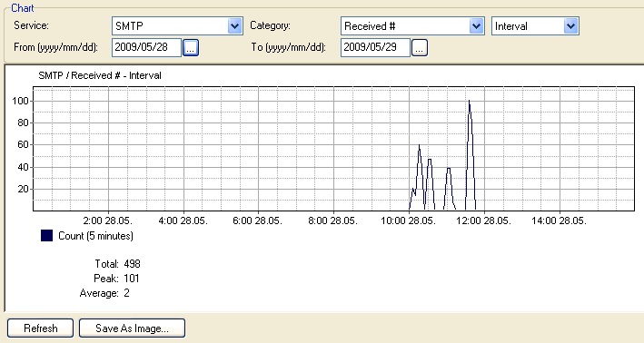Click chart title 'SMTP / Received # - Interval'
Image resolution: width=644 pixels, height=343 pixels.
click(x=100, y=75)
